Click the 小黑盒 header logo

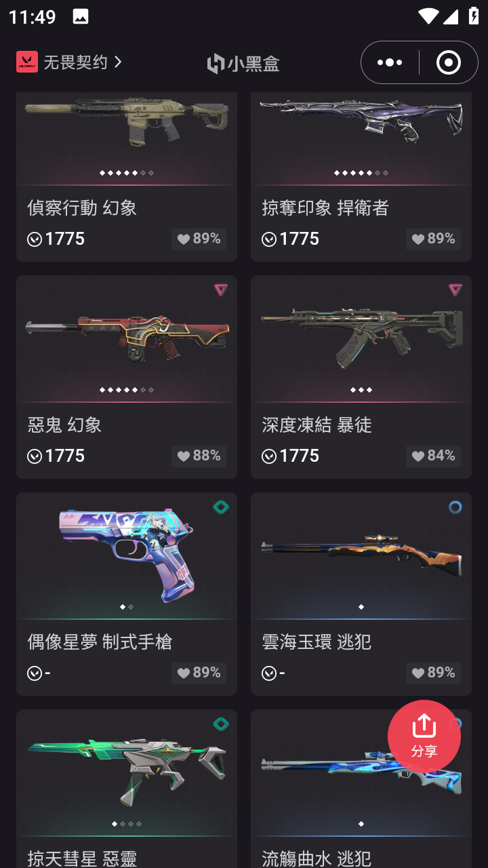[243, 63]
